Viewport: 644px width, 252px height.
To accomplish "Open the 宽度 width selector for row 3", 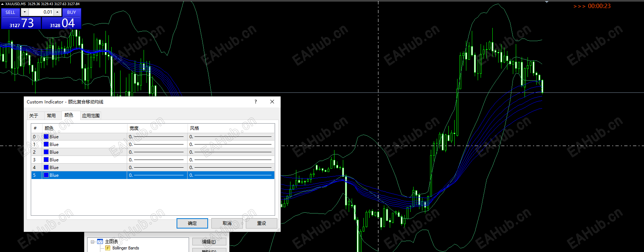I will point(157,160).
